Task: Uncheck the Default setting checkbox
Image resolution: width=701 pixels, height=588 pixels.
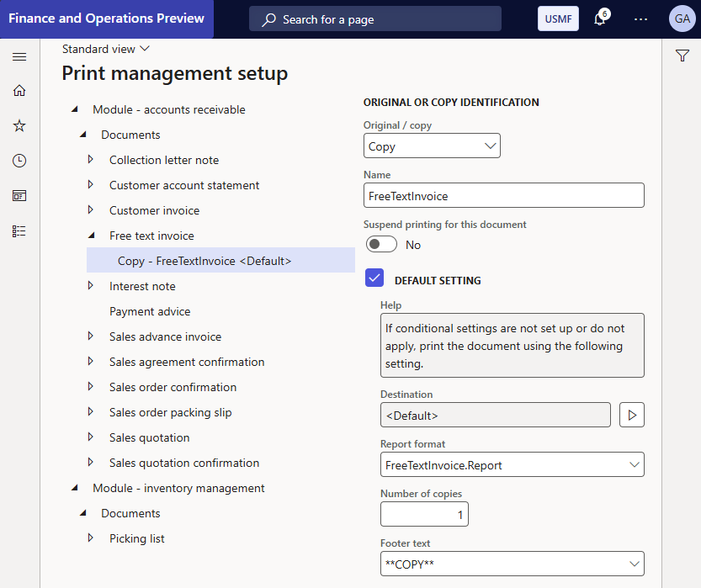Action: coord(374,279)
